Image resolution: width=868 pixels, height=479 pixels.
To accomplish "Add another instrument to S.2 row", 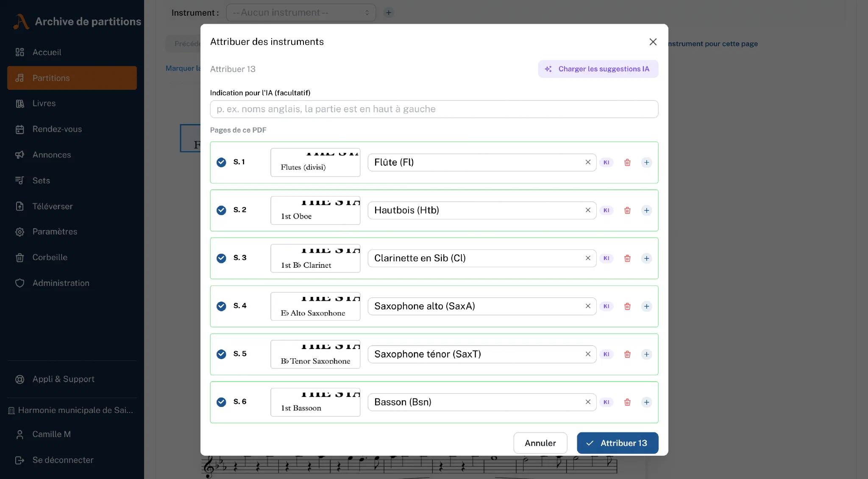I will coord(646,210).
